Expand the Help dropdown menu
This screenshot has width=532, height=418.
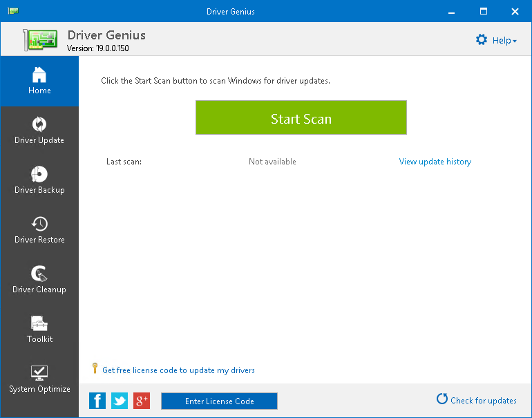tap(504, 40)
